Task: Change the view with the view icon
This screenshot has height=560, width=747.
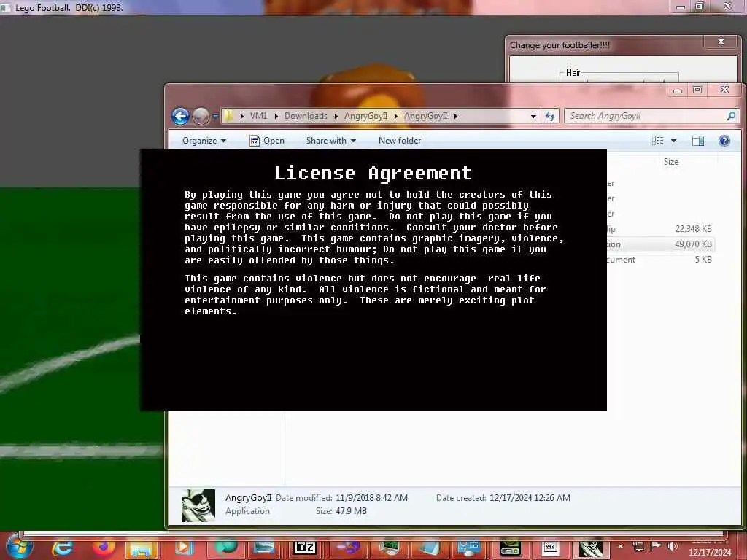Action: (x=658, y=141)
